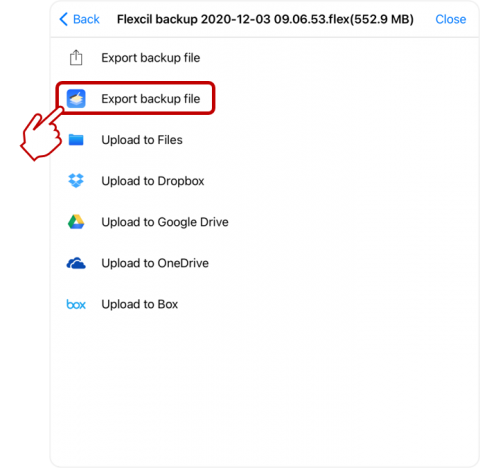Select Export backup file beside share icon
This screenshot has width=480, height=468.
pos(151,58)
